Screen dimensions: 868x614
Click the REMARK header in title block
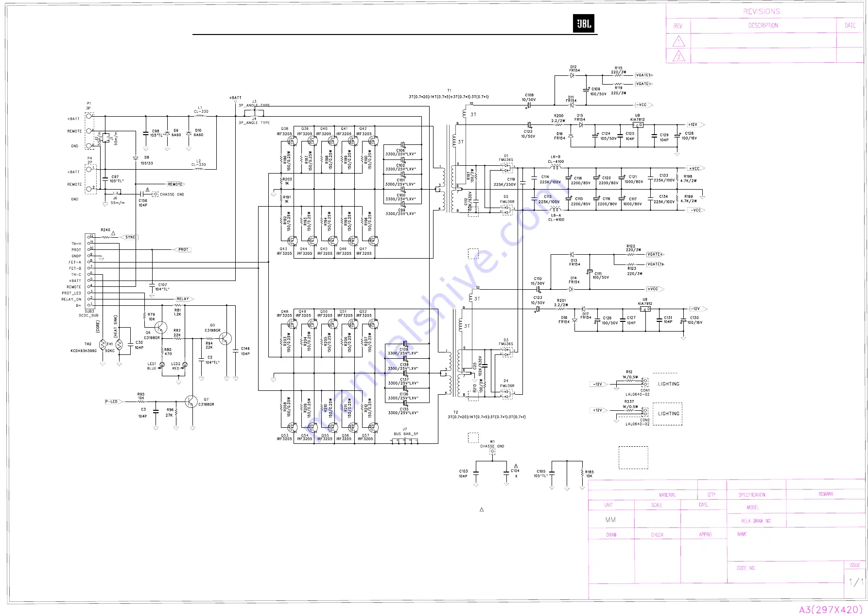tap(826, 494)
